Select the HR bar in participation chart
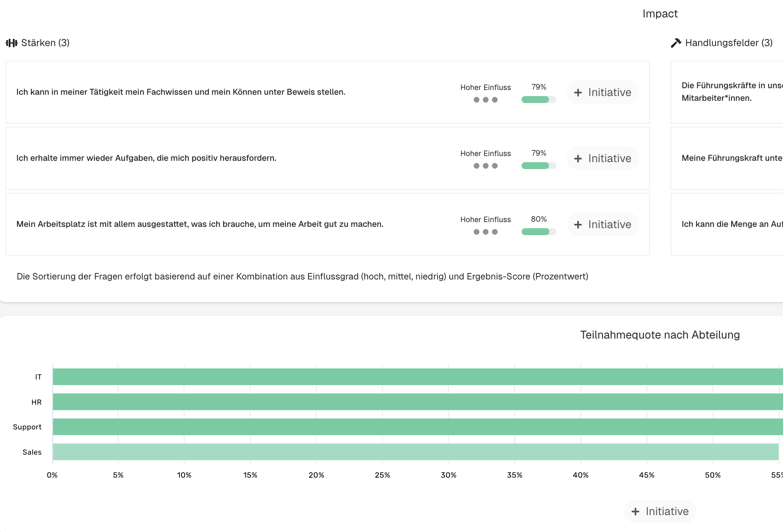 click(418, 402)
